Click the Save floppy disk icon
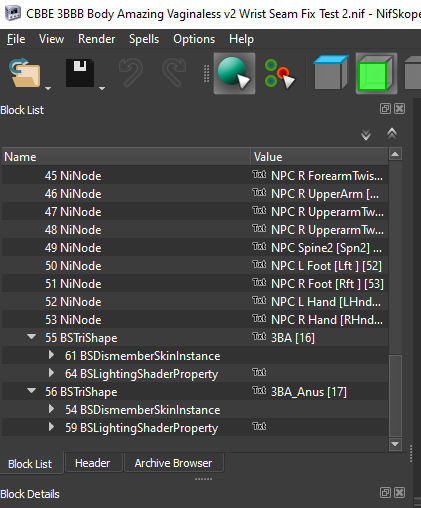This screenshot has height=508, width=421. coord(80,73)
